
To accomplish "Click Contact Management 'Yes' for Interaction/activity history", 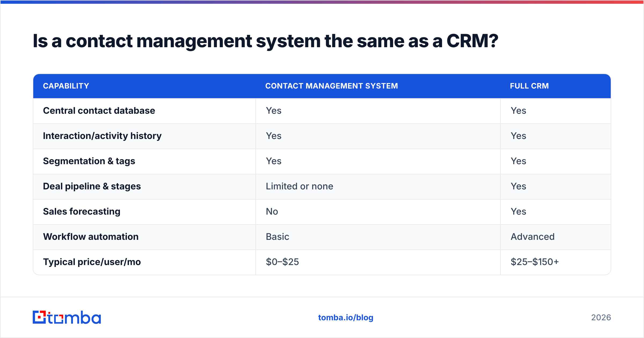I will pyautogui.click(x=274, y=136).
